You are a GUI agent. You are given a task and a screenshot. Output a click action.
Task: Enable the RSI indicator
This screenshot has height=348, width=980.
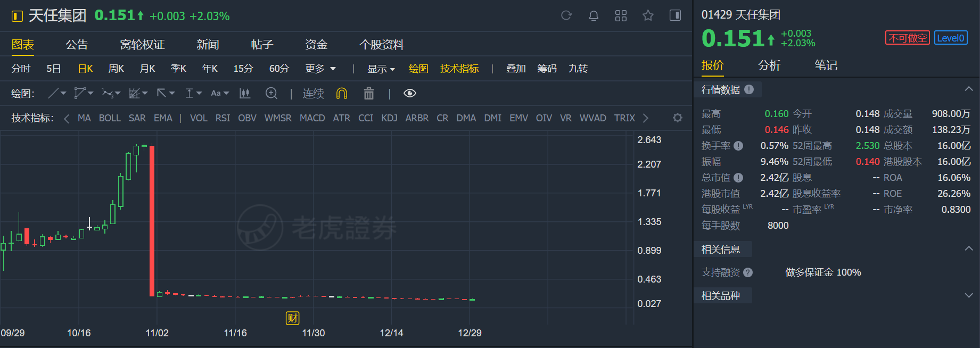(x=223, y=118)
